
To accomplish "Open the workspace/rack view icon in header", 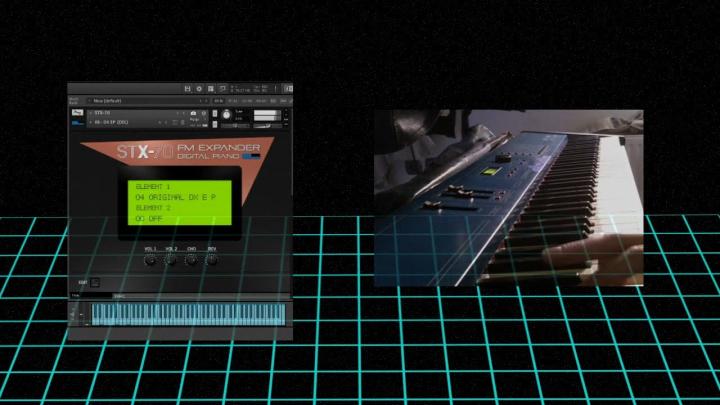I will point(211,89).
